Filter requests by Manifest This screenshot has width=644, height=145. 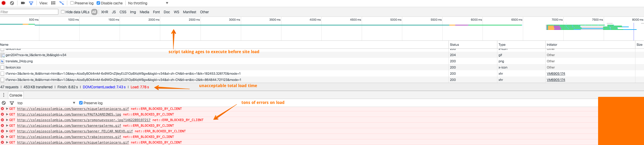click(x=190, y=12)
